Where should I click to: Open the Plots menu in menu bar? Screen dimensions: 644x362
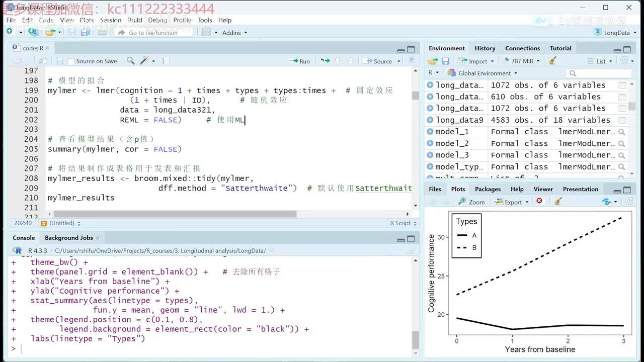87,20
